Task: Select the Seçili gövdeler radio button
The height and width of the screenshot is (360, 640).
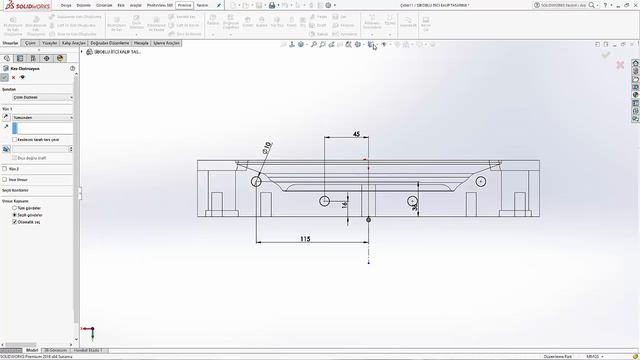Action: pyautogui.click(x=15, y=215)
